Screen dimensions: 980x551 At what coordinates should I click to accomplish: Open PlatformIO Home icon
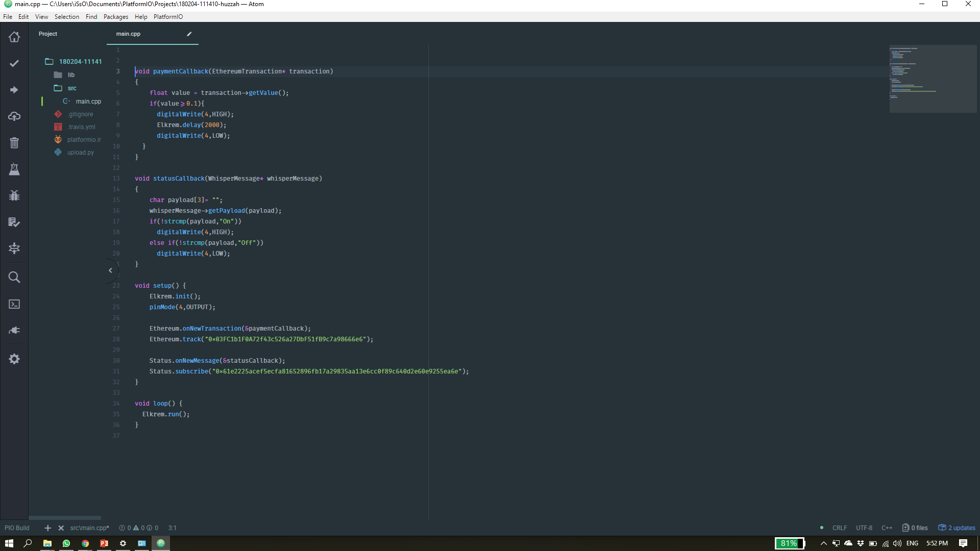[x=14, y=37]
